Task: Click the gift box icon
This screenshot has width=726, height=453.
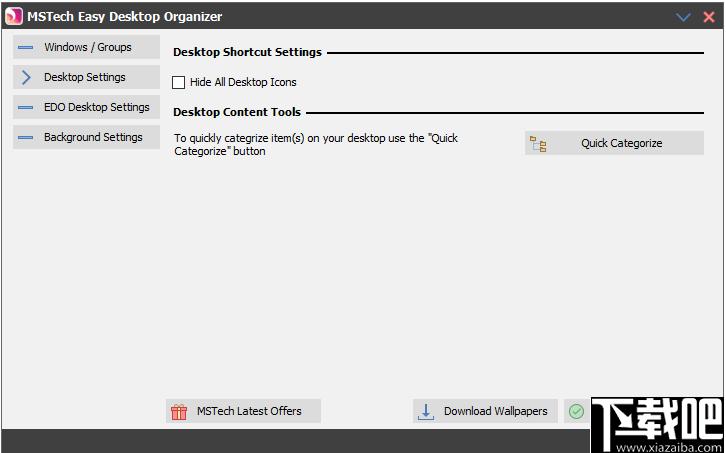Action: (x=179, y=411)
